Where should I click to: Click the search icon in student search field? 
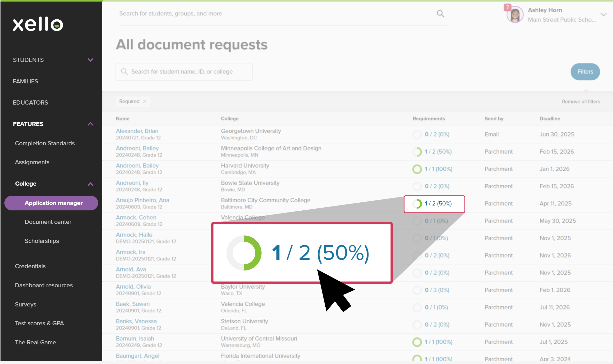click(x=124, y=72)
